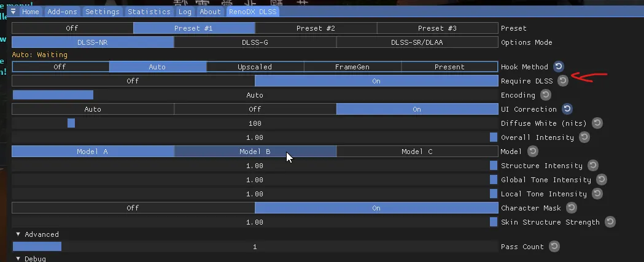Click the Encoding reset icon
The width and height of the screenshot is (644, 262).
tap(545, 95)
